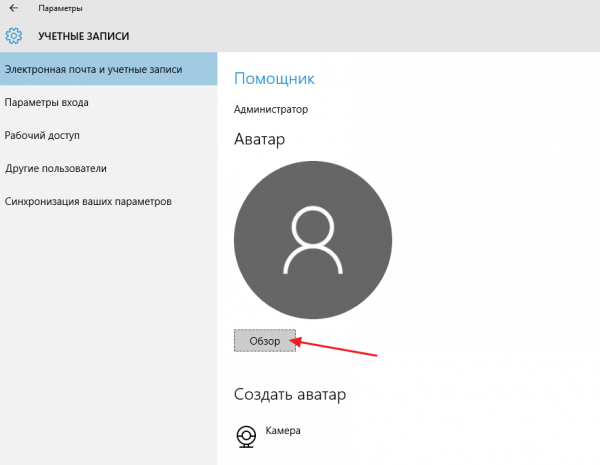Click the webcam Камера icon
The image size is (600, 465).
pyautogui.click(x=246, y=437)
